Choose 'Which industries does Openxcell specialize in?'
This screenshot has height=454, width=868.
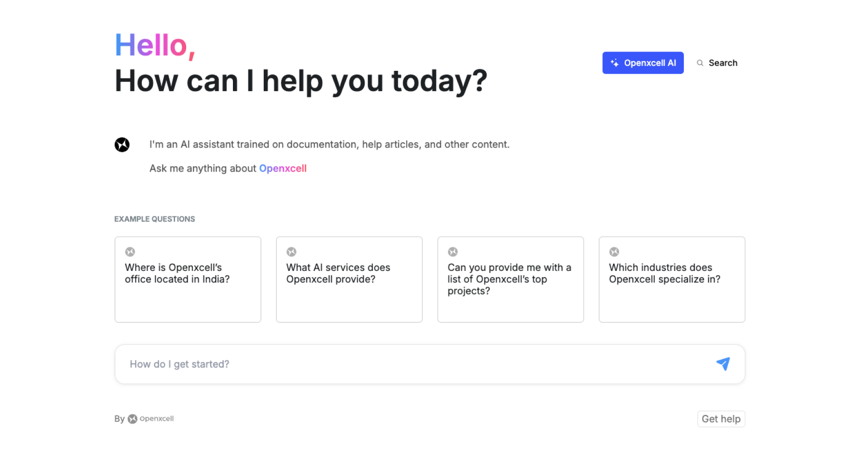672,280
